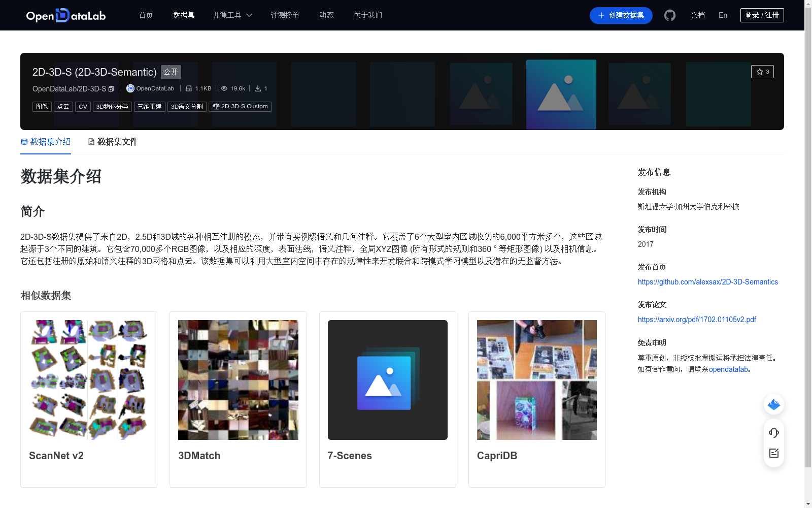Click the blue bird floating icon
The height and width of the screenshot is (508, 812).
click(x=774, y=404)
